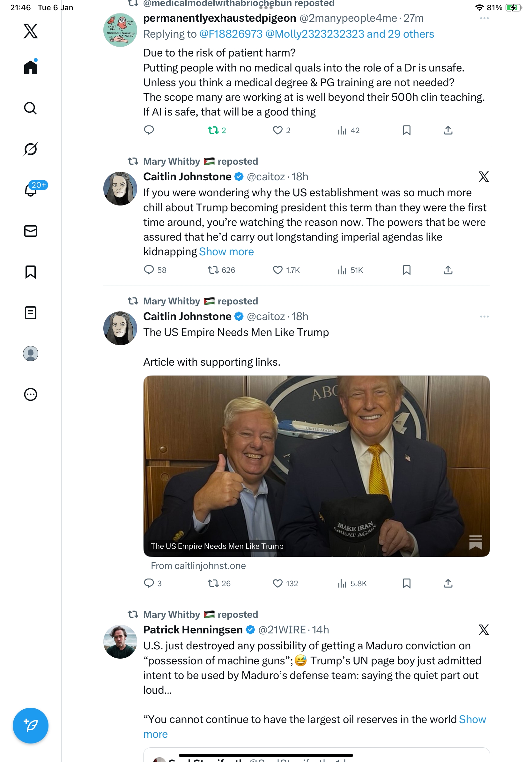Open the Grok icon in sidebar

[x=31, y=149]
